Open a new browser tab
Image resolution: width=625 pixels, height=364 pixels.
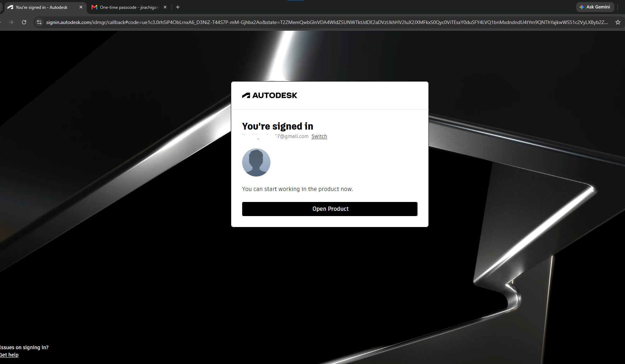pos(178,7)
